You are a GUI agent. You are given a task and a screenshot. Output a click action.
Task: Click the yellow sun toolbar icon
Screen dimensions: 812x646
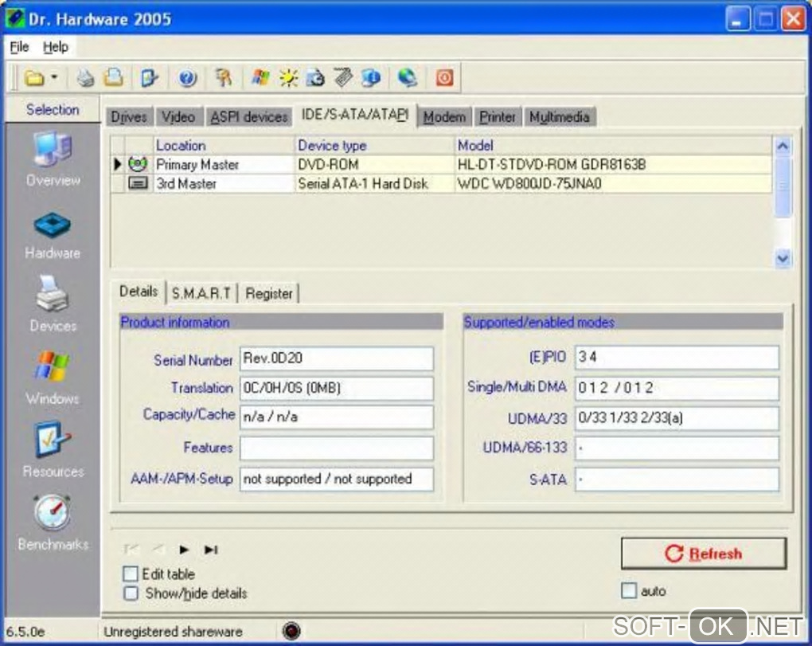(x=288, y=78)
